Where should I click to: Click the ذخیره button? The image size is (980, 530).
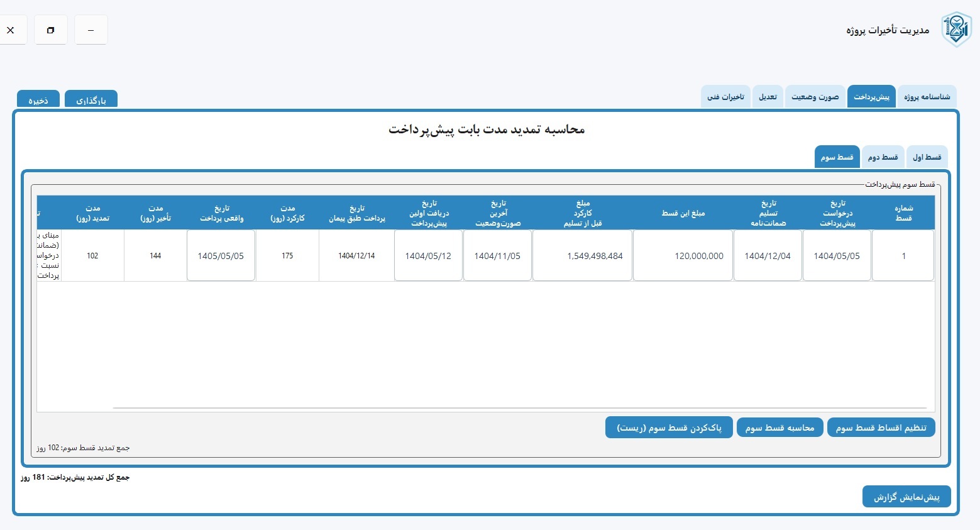pyautogui.click(x=38, y=100)
